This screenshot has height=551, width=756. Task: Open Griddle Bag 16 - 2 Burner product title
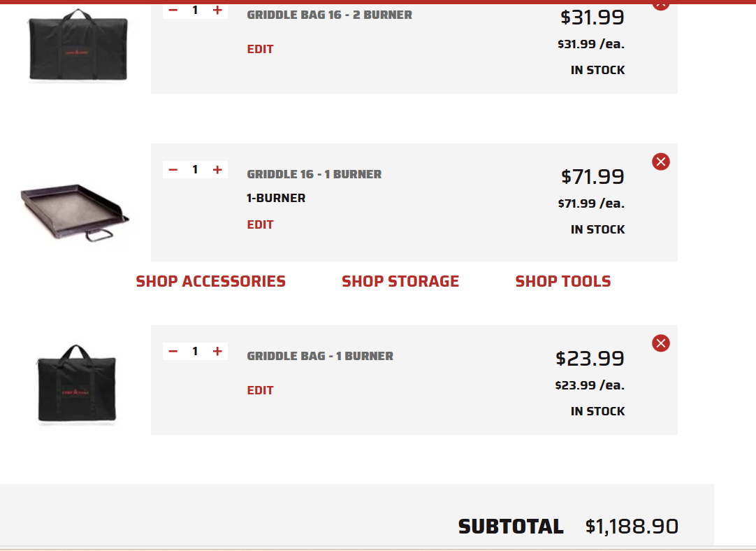[329, 15]
